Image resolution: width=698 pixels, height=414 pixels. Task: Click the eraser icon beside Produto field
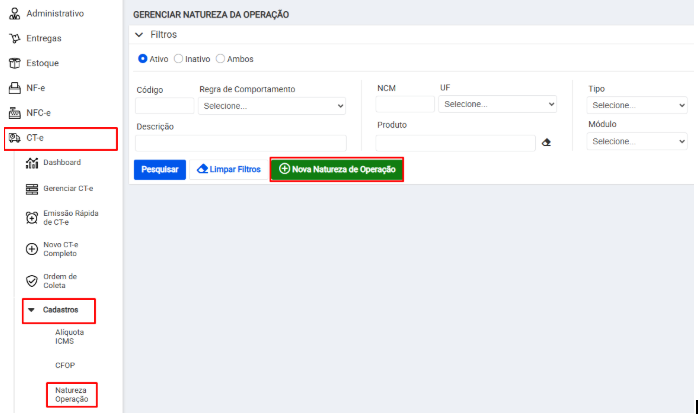[x=546, y=143]
